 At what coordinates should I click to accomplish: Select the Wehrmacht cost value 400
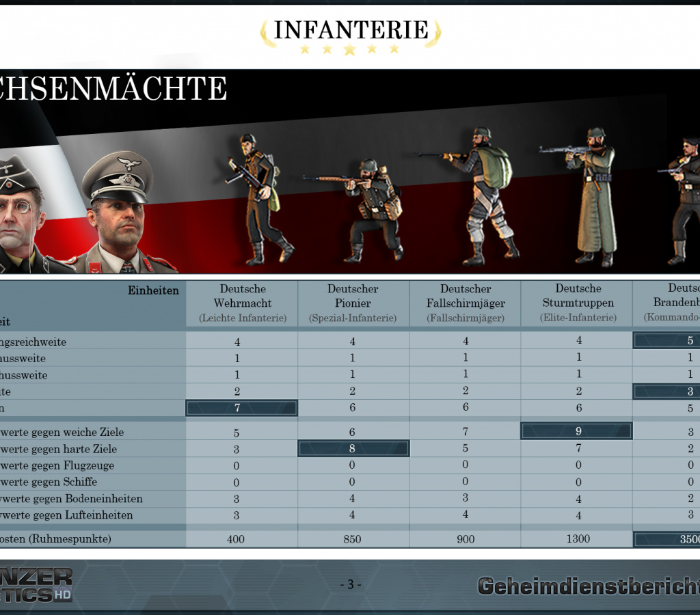click(x=236, y=539)
